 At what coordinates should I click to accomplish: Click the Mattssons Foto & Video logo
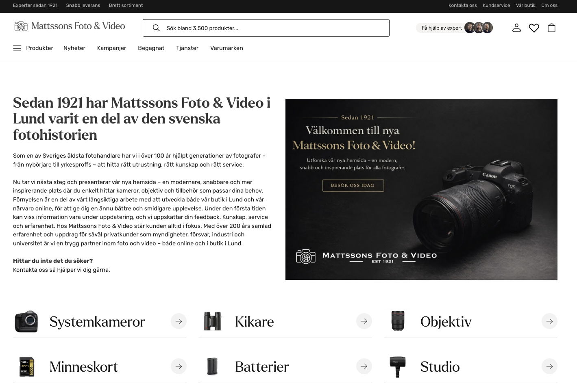(x=70, y=26)
